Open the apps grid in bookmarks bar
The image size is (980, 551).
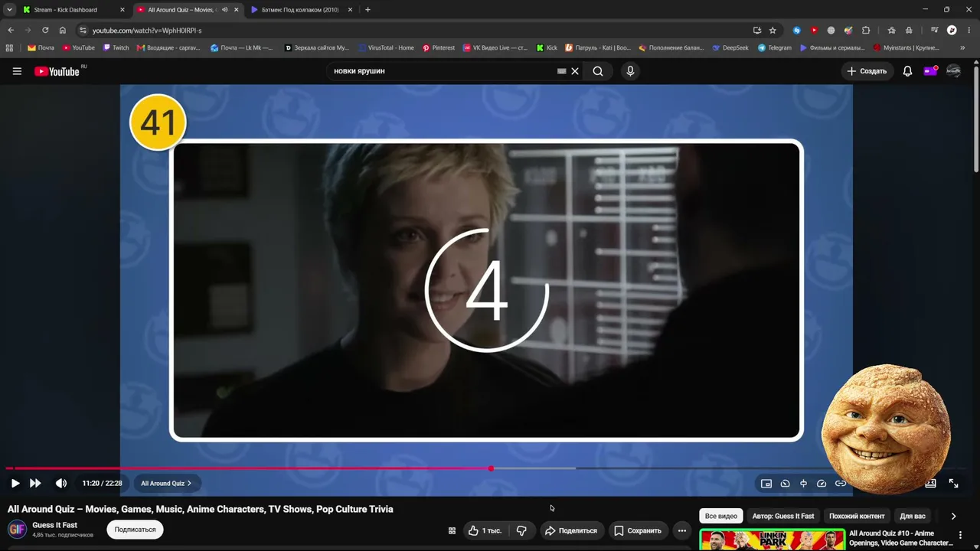tap(9, 47)
